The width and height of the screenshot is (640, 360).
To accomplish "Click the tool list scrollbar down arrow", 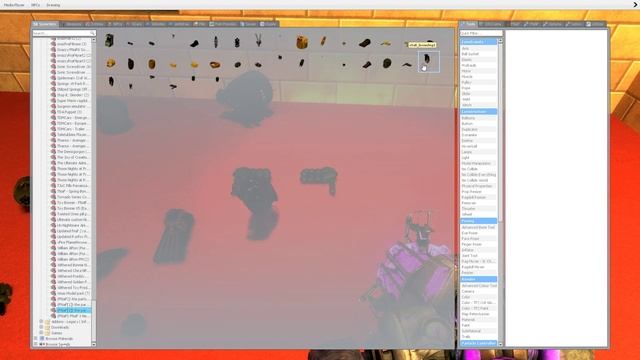I will click(x=500, y=344).
